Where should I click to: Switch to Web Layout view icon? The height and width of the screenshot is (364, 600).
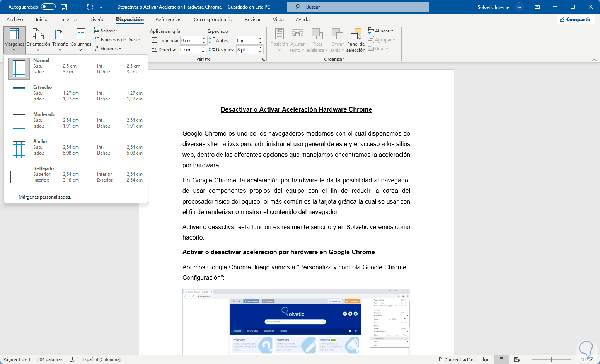pyautogui.click(x=516, y=360)
